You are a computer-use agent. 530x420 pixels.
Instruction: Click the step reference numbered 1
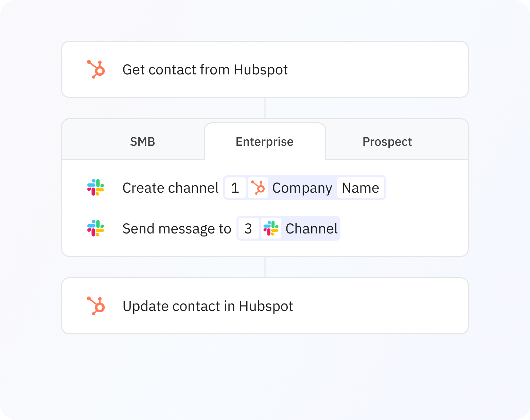pyautogui.click(x=235, y=188)
